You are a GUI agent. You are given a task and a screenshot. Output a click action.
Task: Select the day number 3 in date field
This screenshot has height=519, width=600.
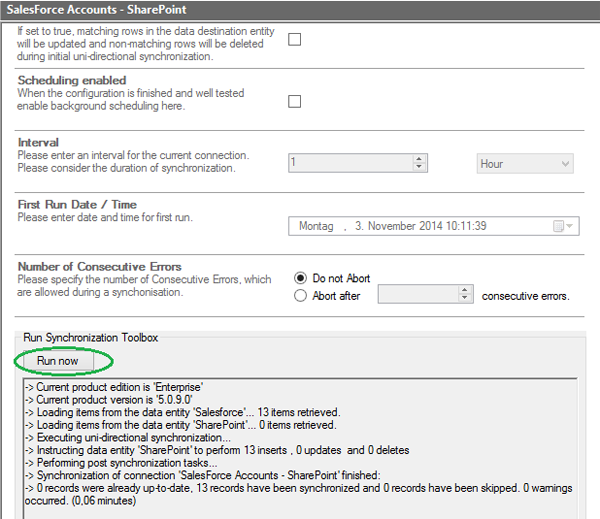click(x=357, y=226)
